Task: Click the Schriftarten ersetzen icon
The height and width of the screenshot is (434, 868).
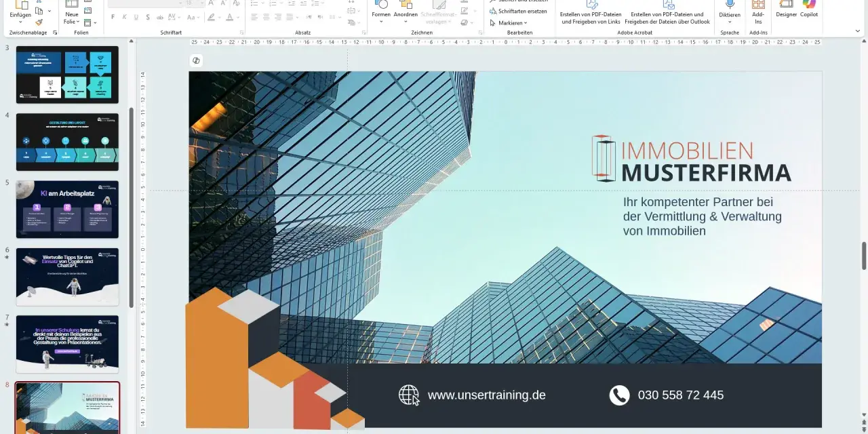Action: click(492, 12)
